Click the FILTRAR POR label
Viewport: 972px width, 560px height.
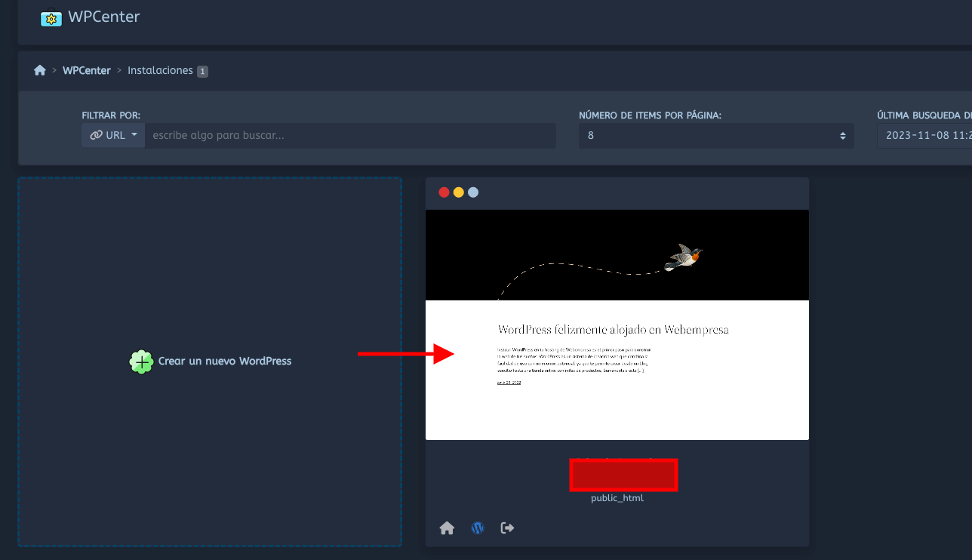(x=111, y=115)
